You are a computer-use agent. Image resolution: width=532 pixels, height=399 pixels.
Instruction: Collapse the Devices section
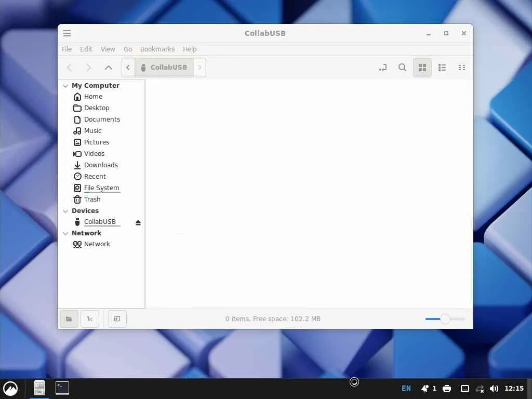[x=65, y=211]
